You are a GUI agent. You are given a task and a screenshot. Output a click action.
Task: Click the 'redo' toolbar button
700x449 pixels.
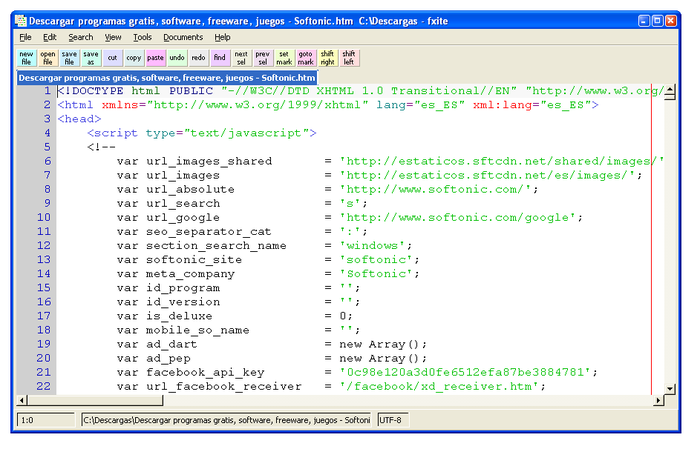tap(198, 58)
